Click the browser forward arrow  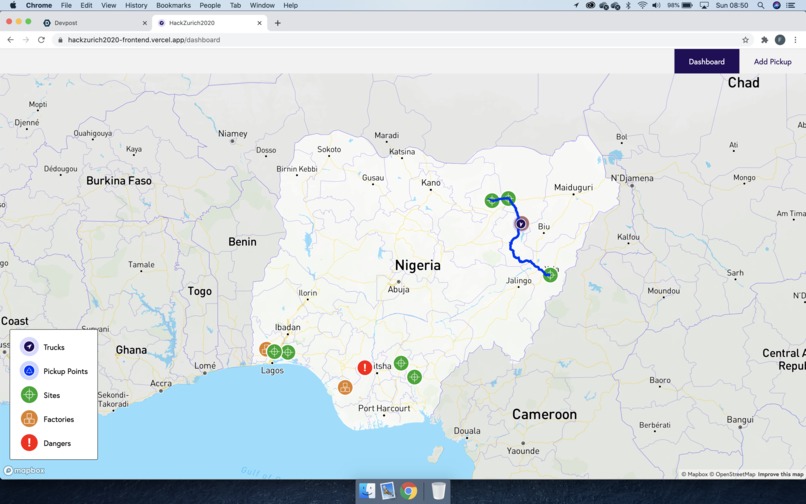(26, 40)
